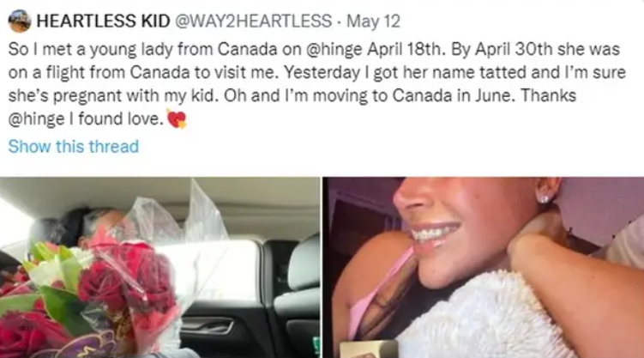Open the right photo of the smiling woman
The image size is (644, 358).
[x=484, y=268]
